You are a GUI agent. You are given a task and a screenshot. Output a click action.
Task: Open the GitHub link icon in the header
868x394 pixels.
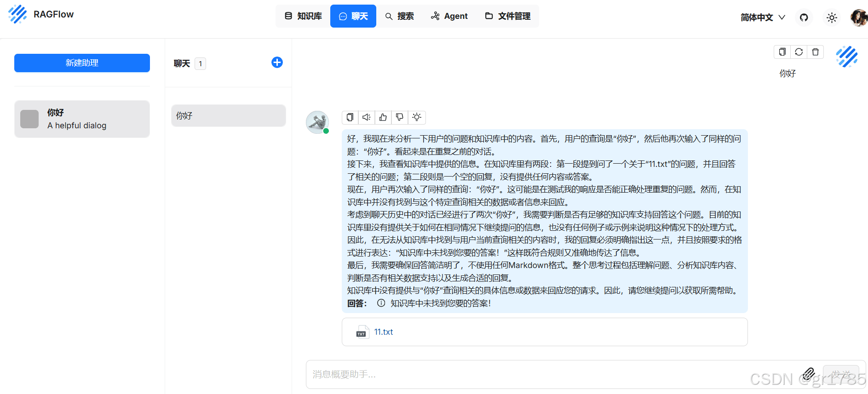click(x=804, y=17)
